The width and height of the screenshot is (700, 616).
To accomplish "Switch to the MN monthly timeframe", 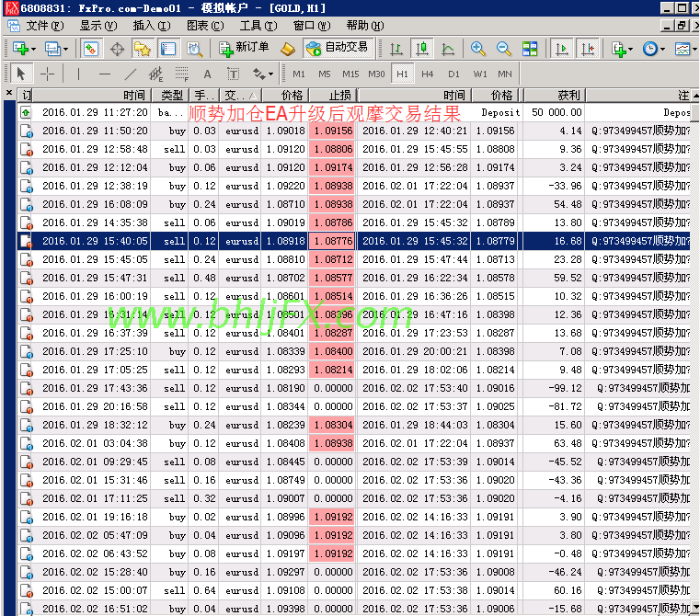I will click(505, 74).
